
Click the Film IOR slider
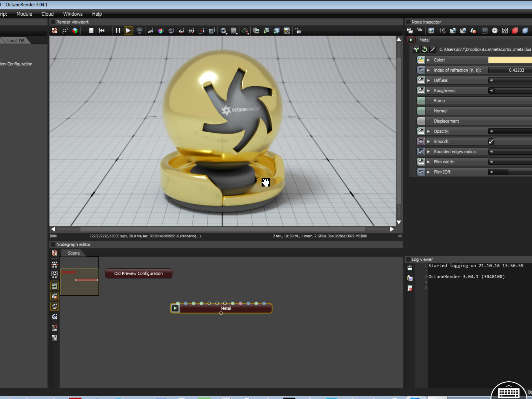tap(510, 172)
